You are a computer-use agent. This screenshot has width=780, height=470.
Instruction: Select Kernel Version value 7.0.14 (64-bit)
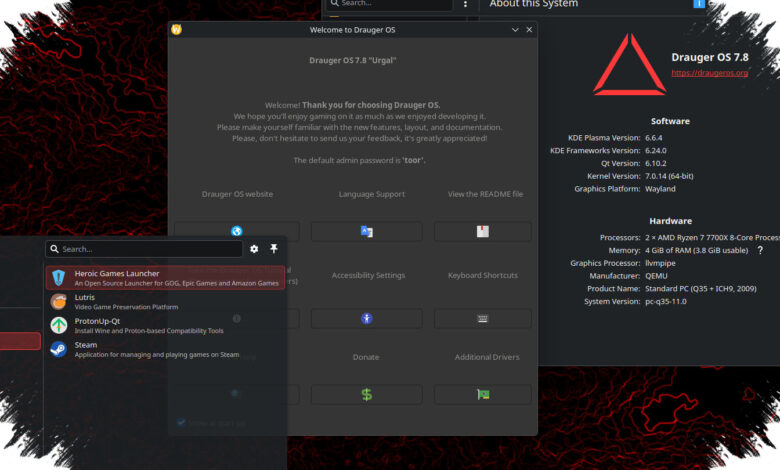669,176
